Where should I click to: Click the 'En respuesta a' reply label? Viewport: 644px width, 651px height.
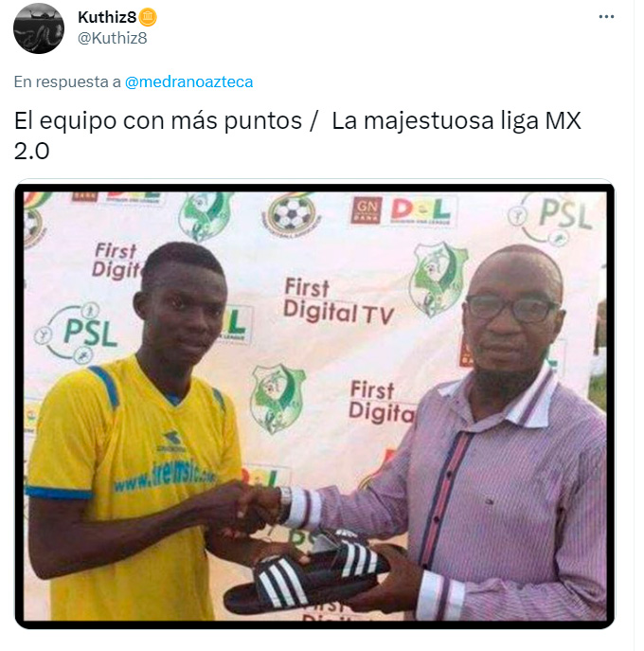[67, 81]
